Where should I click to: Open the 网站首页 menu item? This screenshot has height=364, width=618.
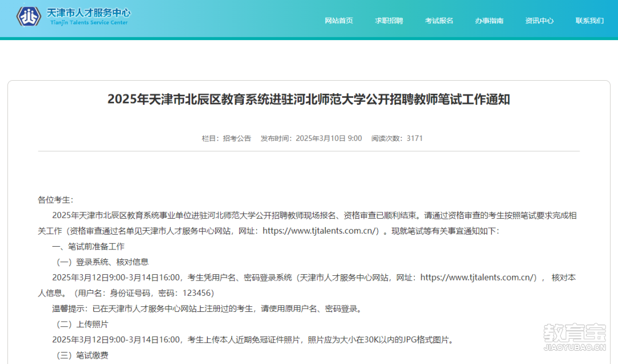[x=339, y=21]
